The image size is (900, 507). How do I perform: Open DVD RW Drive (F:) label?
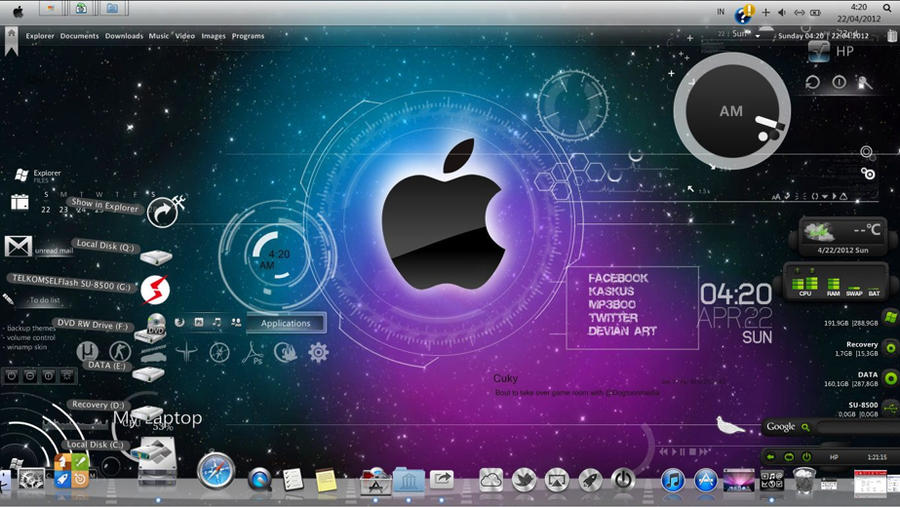(x=92, y=324)
